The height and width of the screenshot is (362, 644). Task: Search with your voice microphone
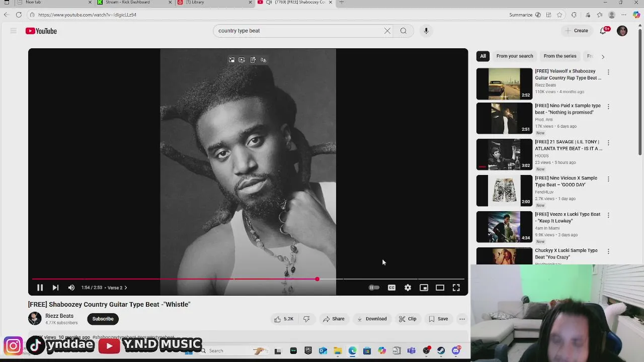pyautogui.click(x=426, y=31)
